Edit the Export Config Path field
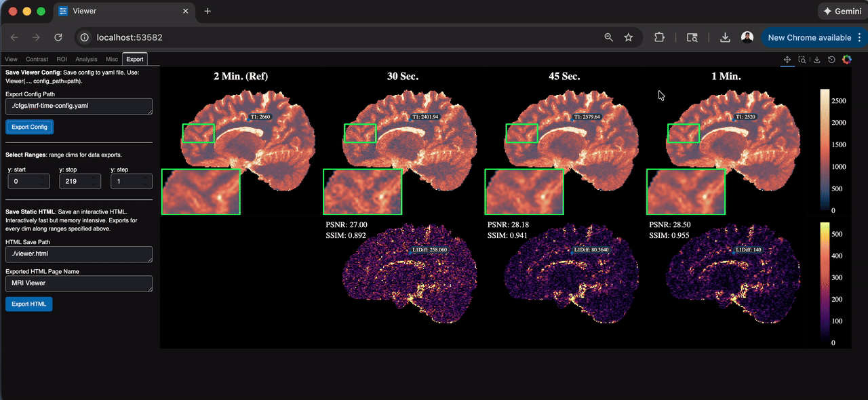The image size is (868, 400). [79, 106]
